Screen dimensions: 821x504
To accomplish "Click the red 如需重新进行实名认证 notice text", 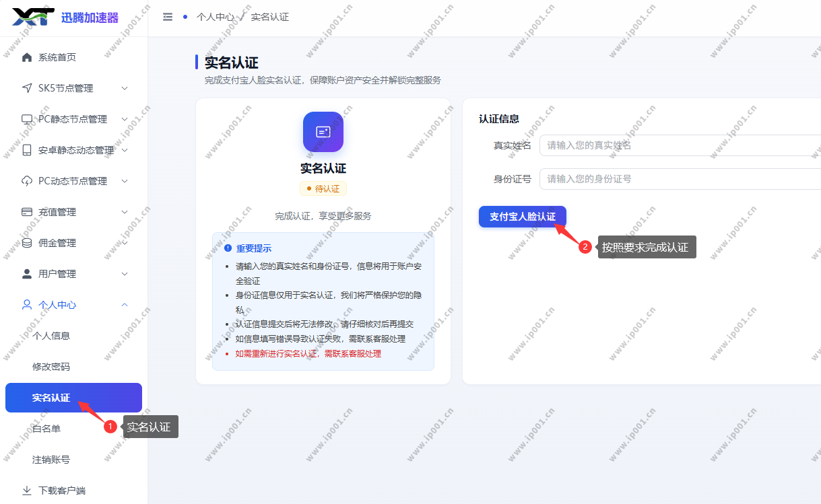I will (x=308, y=353).
